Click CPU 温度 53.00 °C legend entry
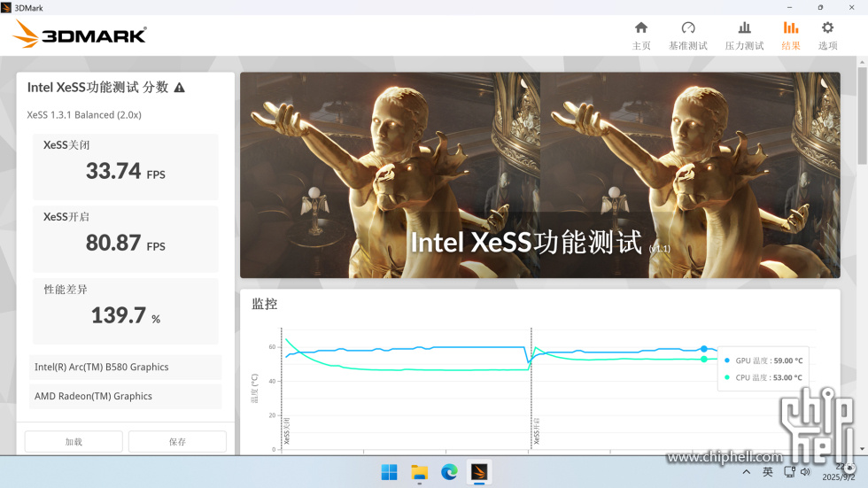 [763, 378]
